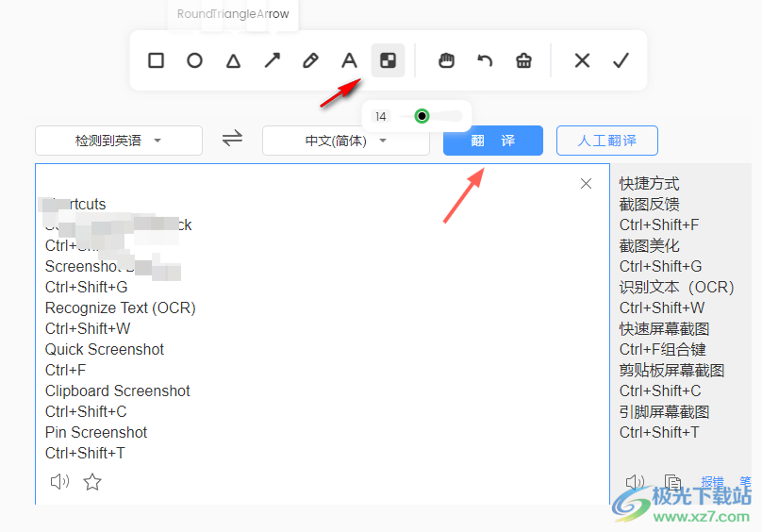Confirm the screenshot with checkmark
The image size is (762, 532).
tap(621, 60)
